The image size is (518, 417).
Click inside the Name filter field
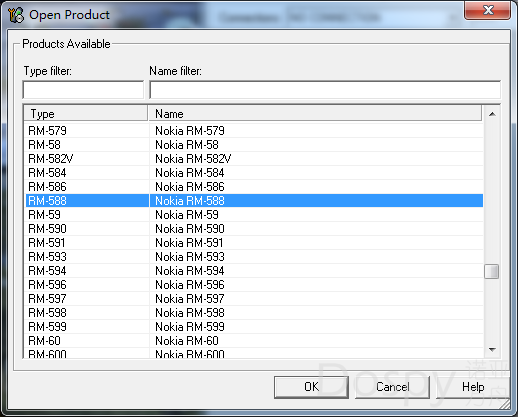[x=325, y=90]
